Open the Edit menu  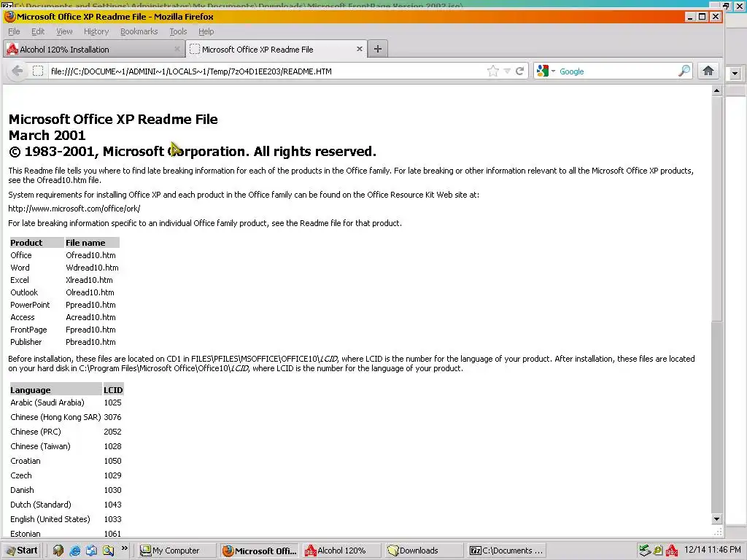38,31
